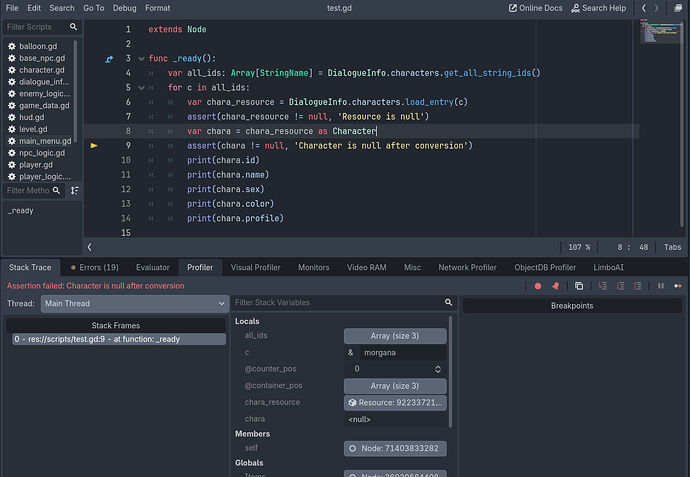Copy the error with the copy icon
690x477 pixels.
click(x=579, y=286)
